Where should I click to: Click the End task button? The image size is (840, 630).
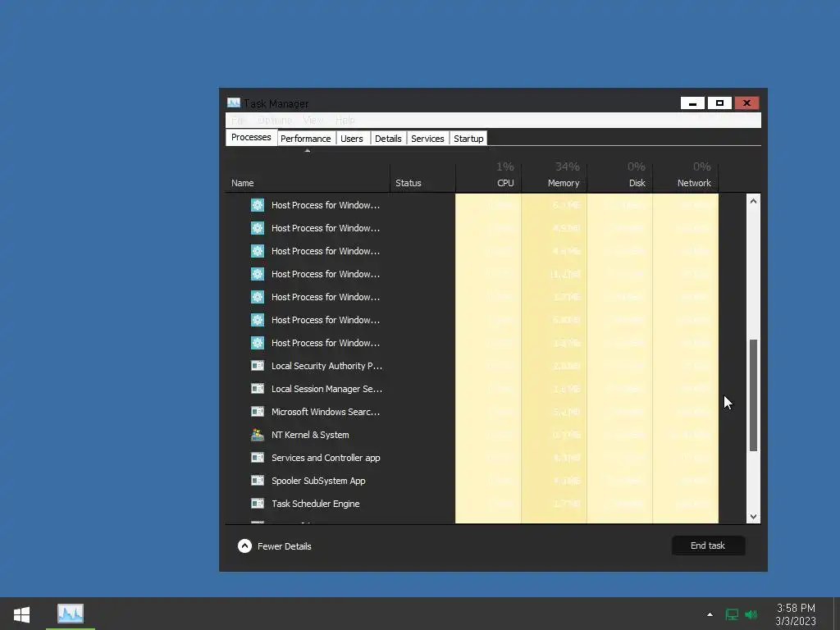[708, 546]
